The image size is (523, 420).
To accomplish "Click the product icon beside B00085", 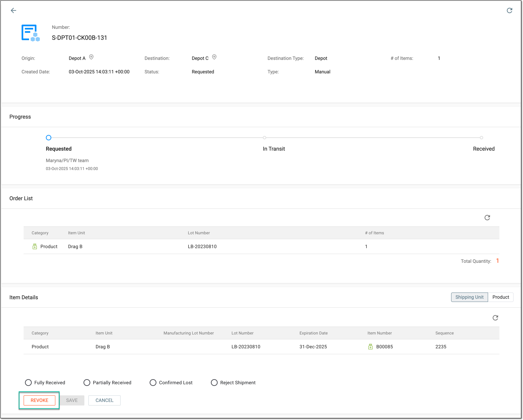I will point(370,347).
